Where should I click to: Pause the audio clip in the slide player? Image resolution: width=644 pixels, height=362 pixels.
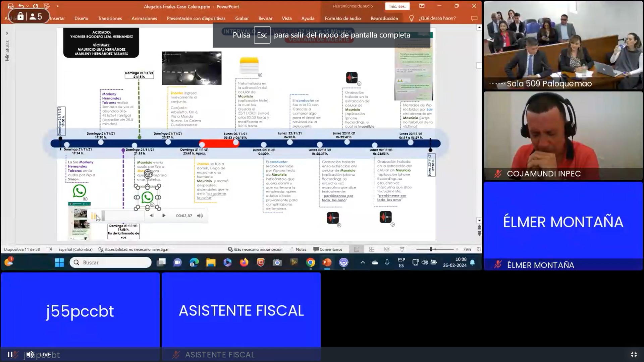(94, 216)
